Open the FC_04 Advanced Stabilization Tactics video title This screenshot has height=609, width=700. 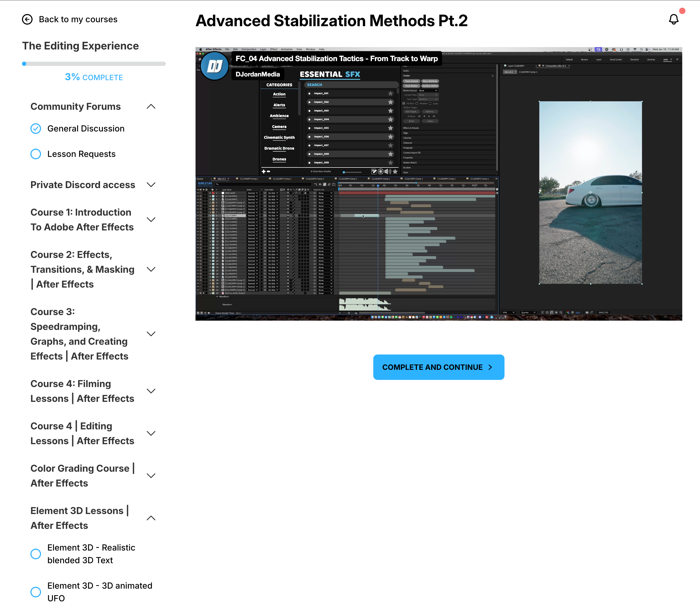coord(337,59)
